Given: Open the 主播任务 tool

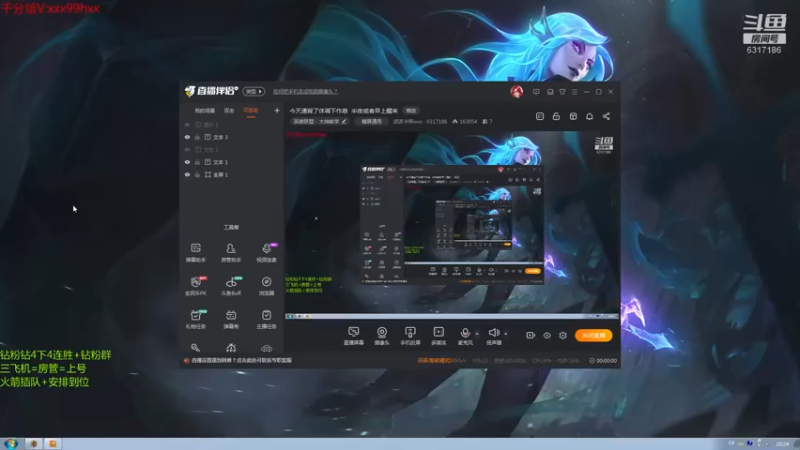Looking at the screenshot, I should point(266,319).
